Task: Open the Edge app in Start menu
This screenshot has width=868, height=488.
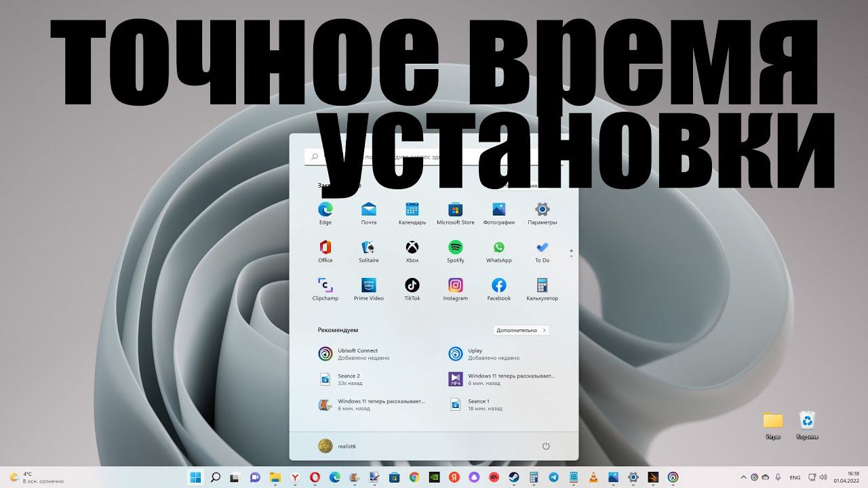Action: pyautogui.click(x=325, y=213)
